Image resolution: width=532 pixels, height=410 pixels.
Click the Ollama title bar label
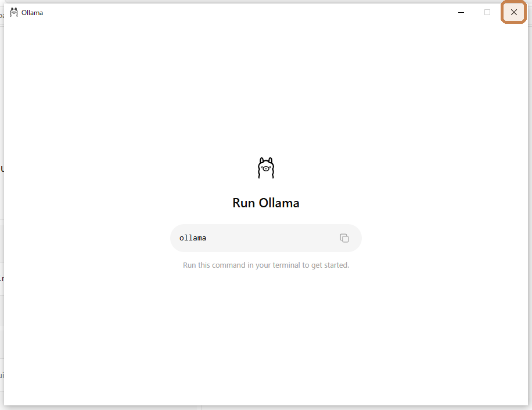[32, 13]
